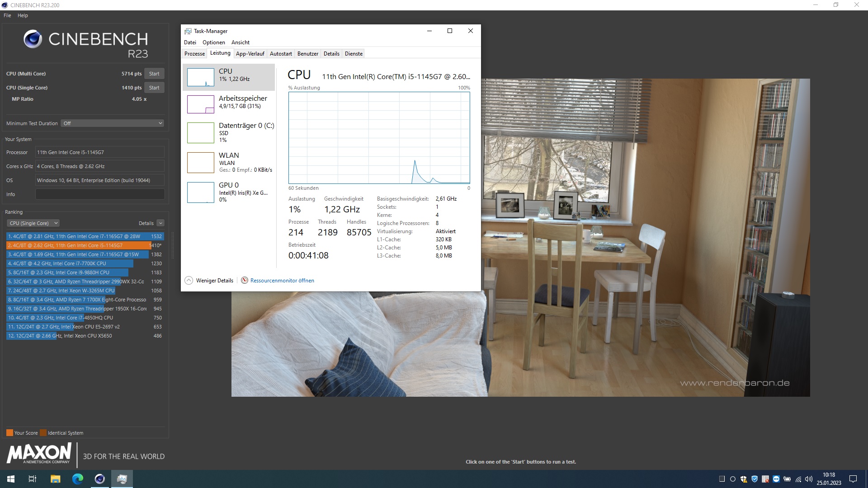Open the volume control in the system tray
The height and width of the screenshot is (488, 868).
point(808,479)
